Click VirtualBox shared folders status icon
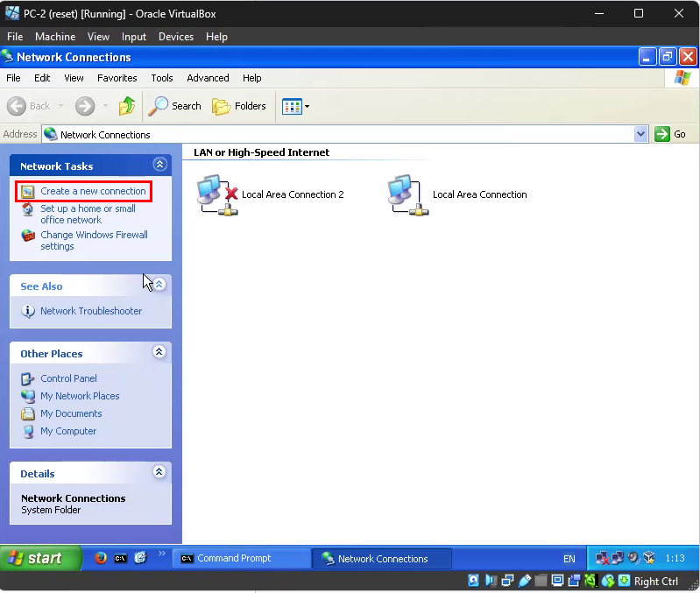 point(541,581)
